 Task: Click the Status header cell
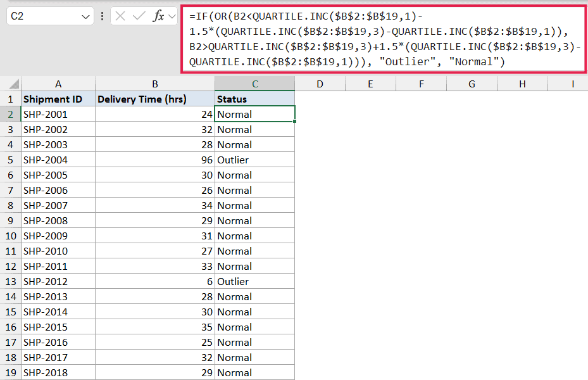[x=254, y=99]
